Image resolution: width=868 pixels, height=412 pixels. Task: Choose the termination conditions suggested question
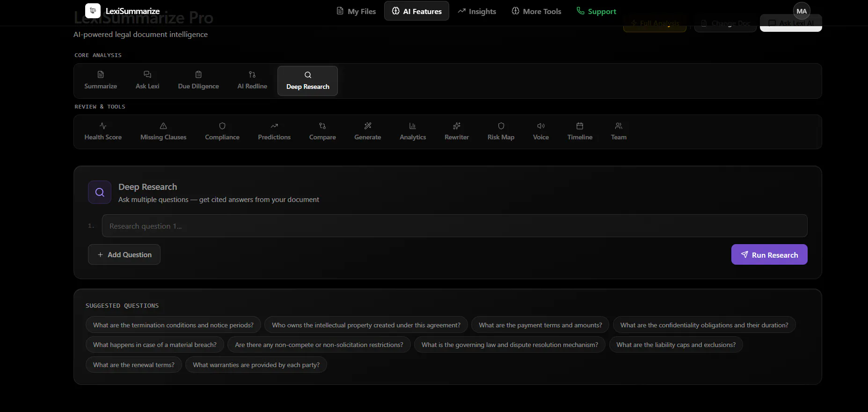pos(173,325)
